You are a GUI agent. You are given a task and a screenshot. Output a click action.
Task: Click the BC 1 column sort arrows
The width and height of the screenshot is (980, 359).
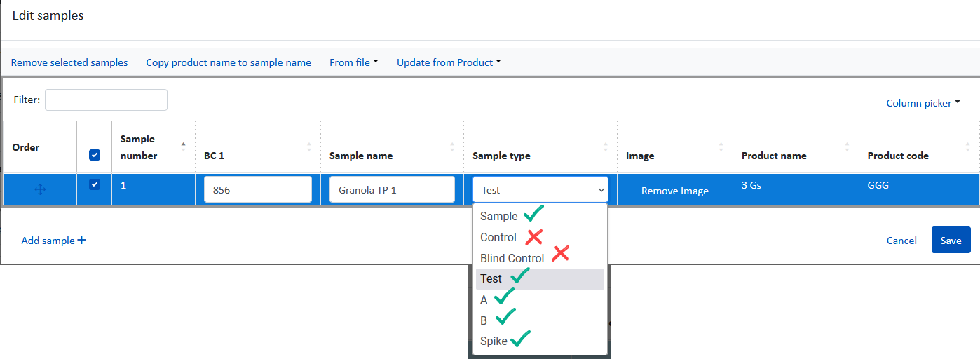coord(309,147)
